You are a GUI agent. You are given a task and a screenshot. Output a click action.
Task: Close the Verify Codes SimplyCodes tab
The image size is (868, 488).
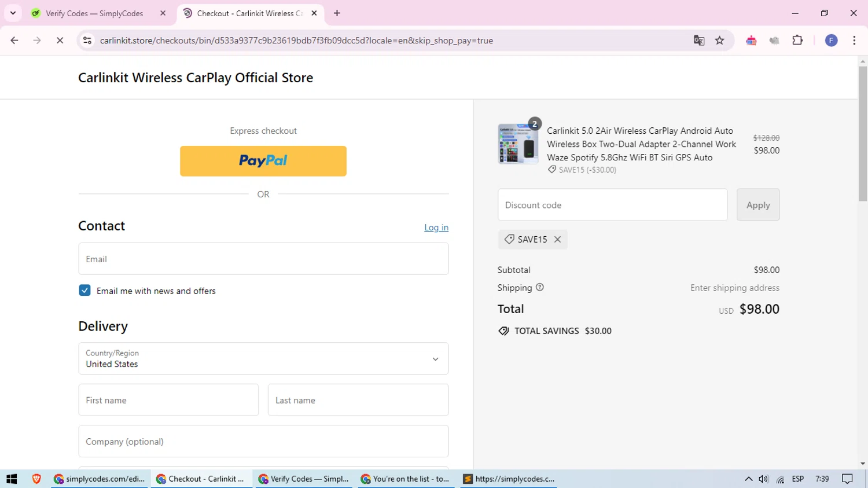[x=163, y=13]
